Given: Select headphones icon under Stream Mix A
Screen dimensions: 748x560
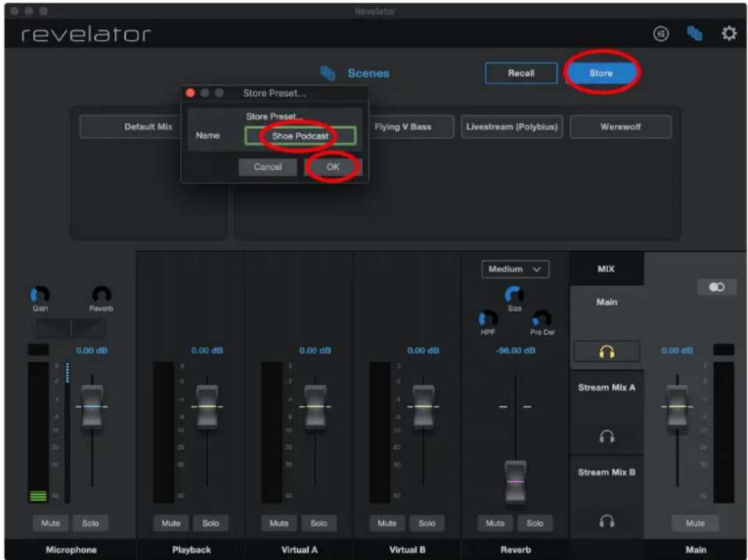Looking at the screenshot, I should (x=607, y=436).
